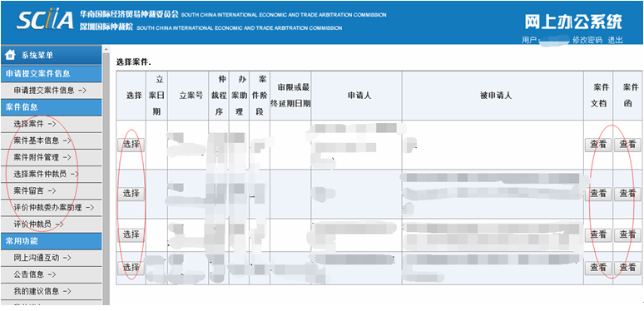View 案件文档 for first case row
This screenshot has width=644, height=311.
(598, 145)
